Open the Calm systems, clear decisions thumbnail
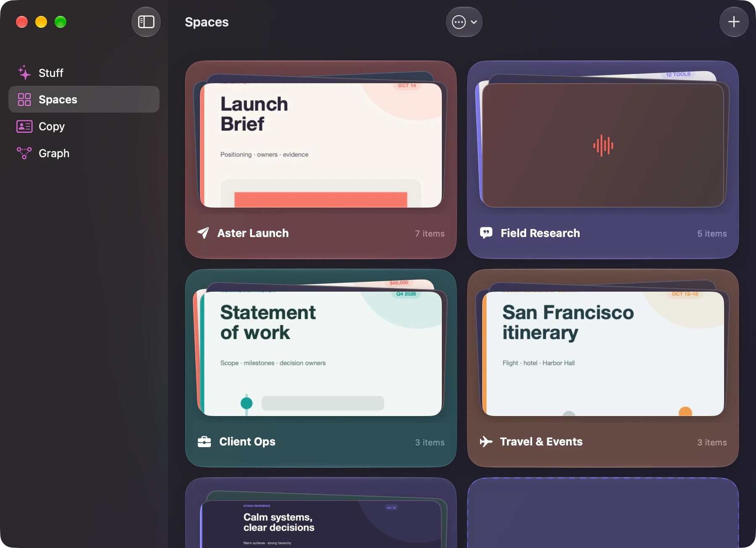Screen dimensions: 756x548 tap(321, 524)
